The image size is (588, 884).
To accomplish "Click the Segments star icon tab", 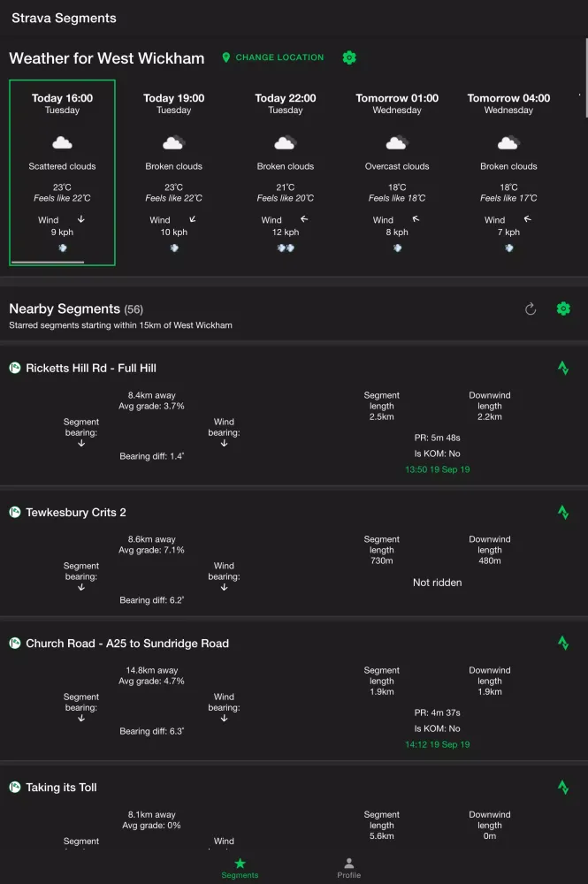I will pos(240,864).
